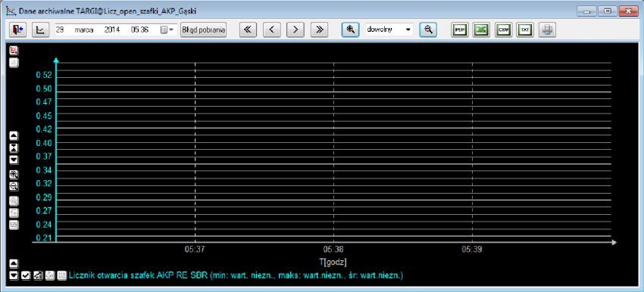Export data to Excel
Screen dimensions: 644x292
click(x=481, y=30)
